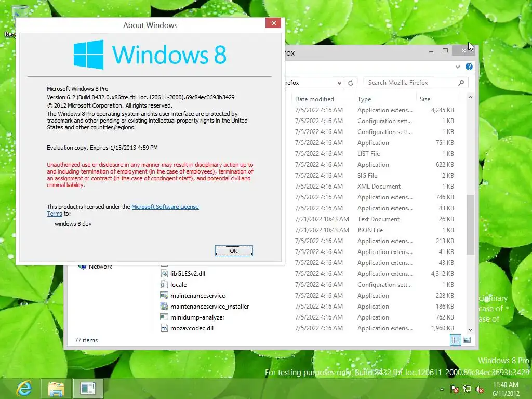Click the libGLESv2.dll file icon
Viewport: 532px width, 399px height.
(164, 273)
